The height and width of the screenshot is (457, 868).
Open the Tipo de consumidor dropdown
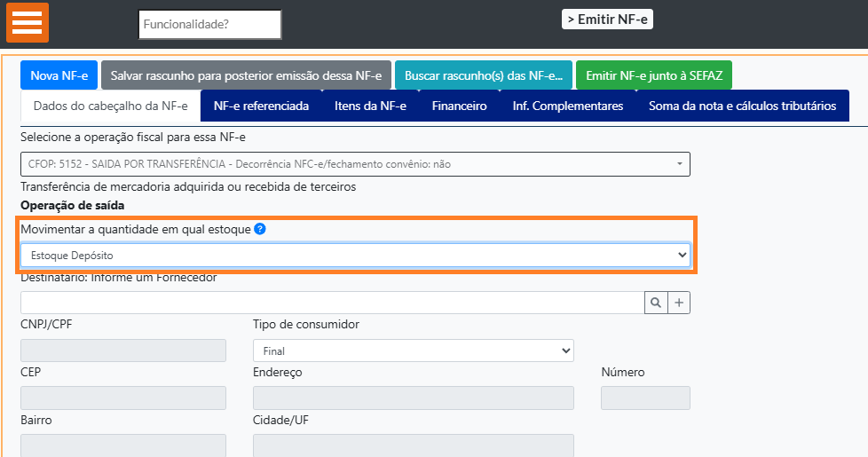point(413,351)
